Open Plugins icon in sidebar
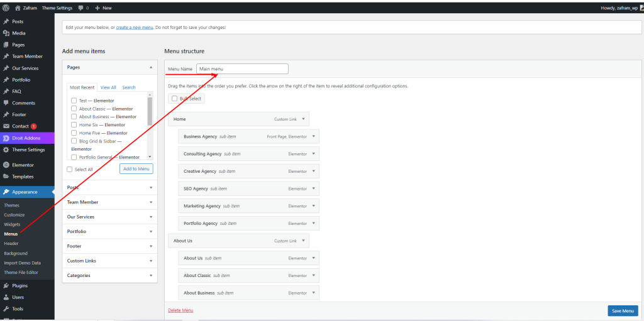Screen dimensions: 644x321 point(6,285)
